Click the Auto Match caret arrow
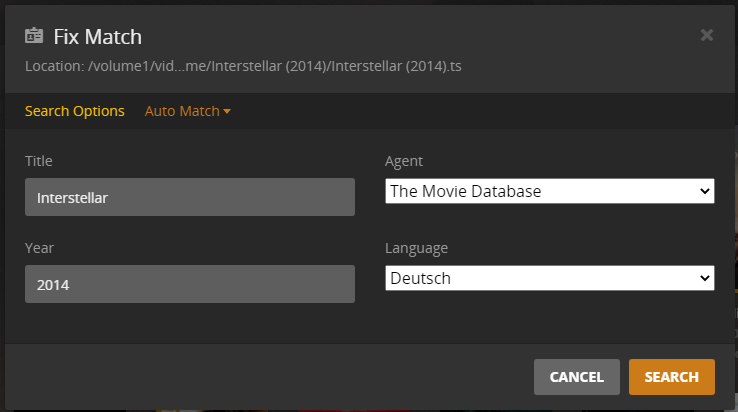 [228, 112]
